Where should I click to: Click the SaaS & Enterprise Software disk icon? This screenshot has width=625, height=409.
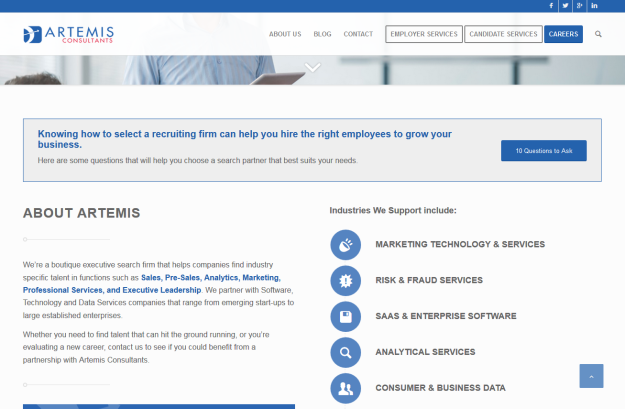click(x=345, y=316)
